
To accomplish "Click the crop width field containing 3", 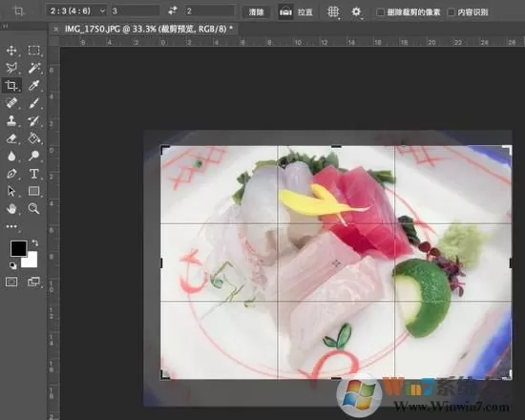I will pos(136,11).
